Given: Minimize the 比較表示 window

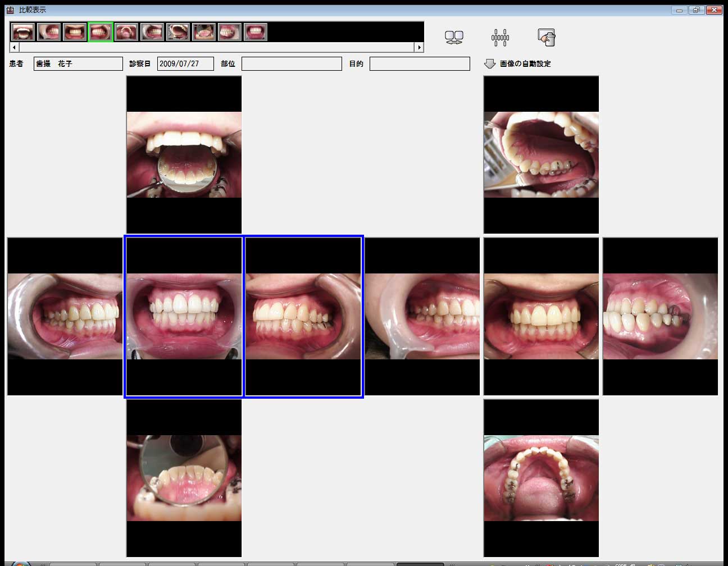Looking at the screenshot, I should 680,10.
